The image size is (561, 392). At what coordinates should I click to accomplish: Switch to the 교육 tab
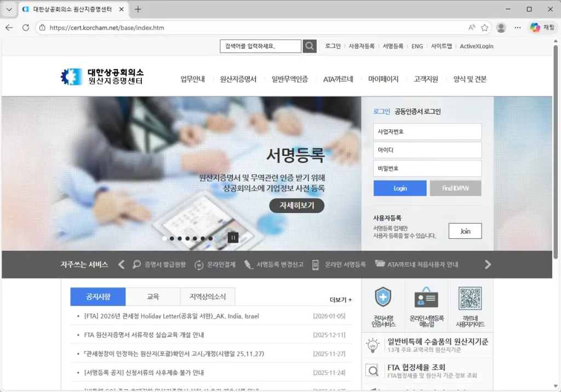[x=153, y=297]
